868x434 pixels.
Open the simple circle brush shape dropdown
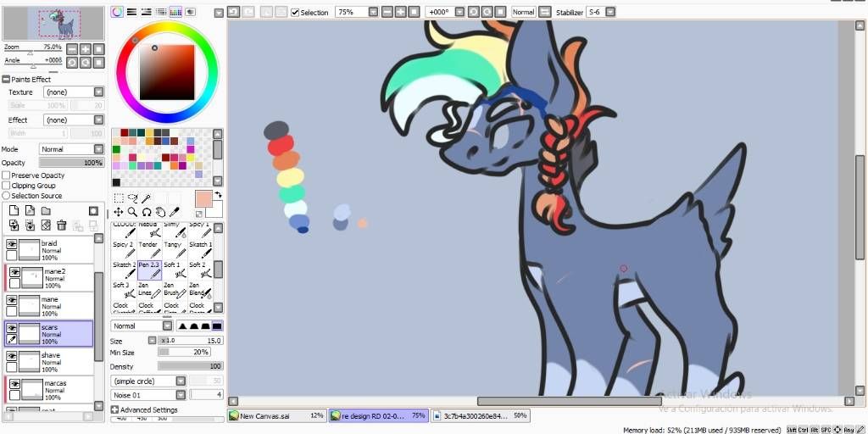[181, 381]
